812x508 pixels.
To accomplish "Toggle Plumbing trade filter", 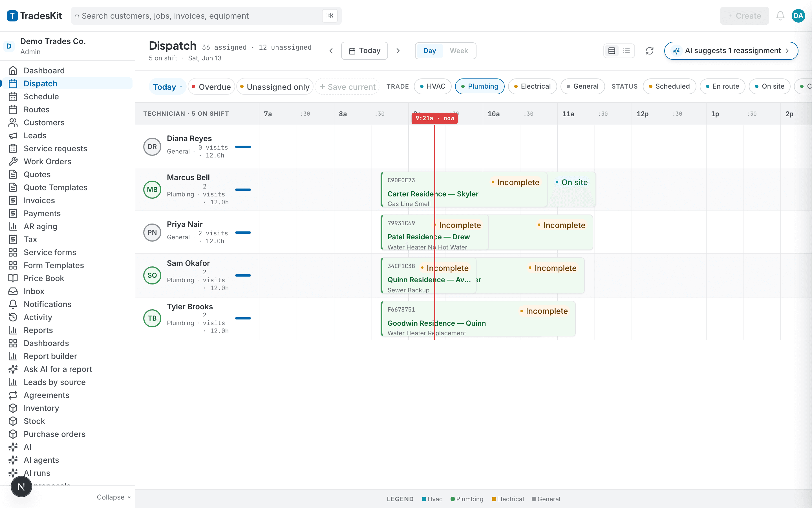I will (x=480, y=86).
